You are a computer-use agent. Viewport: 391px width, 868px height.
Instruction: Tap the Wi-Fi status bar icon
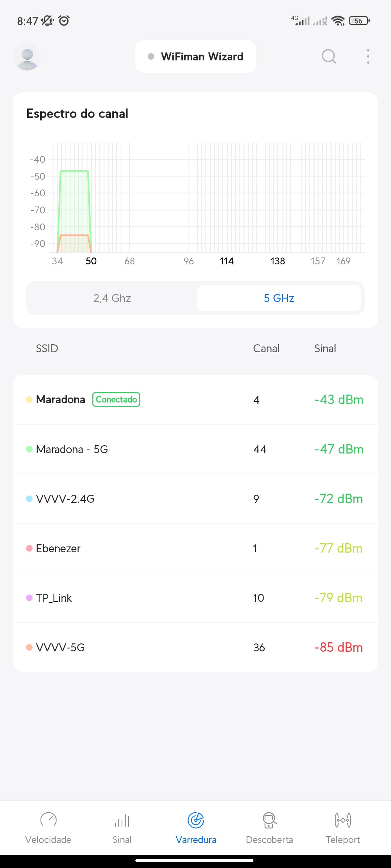[x=338, y=21]
